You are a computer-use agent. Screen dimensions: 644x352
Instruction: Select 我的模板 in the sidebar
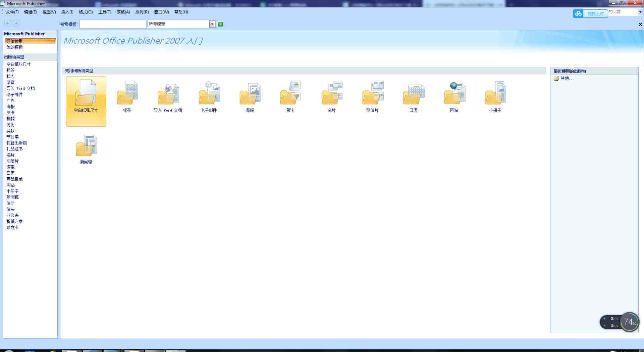coord(14,47)
